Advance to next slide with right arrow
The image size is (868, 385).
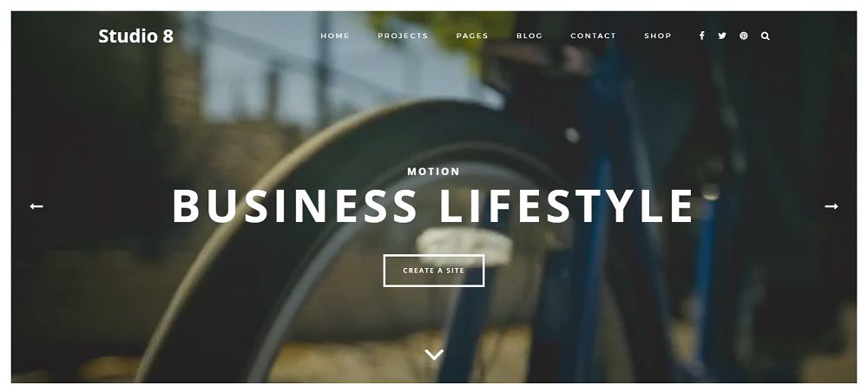[x=831, y=206]
